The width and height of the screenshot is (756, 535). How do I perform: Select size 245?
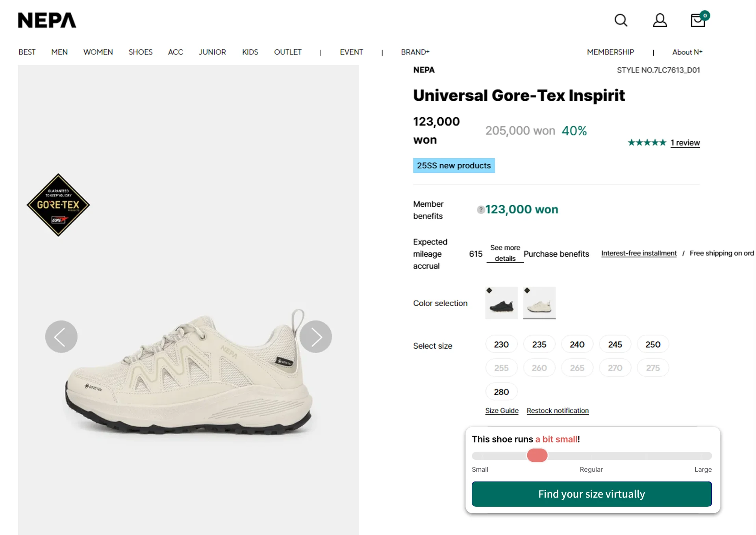615,344
